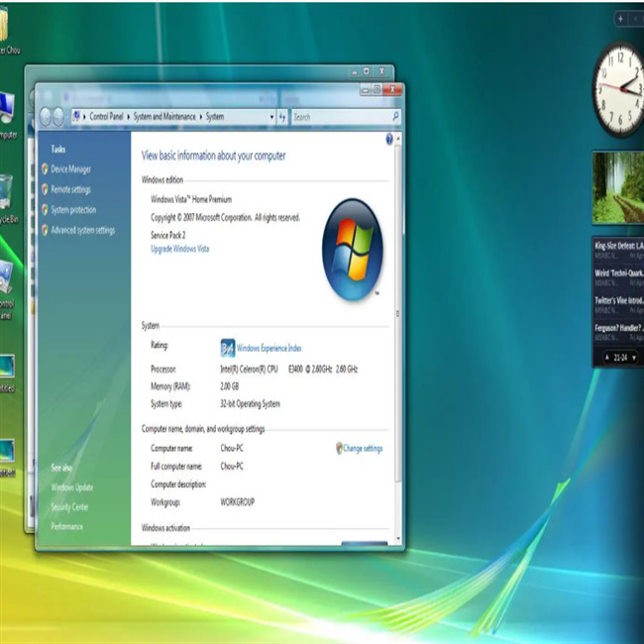Image resolution: width=644 pixels, height=644 pixels.
Task: Click inside the Search input field
Action: point(339,117)
